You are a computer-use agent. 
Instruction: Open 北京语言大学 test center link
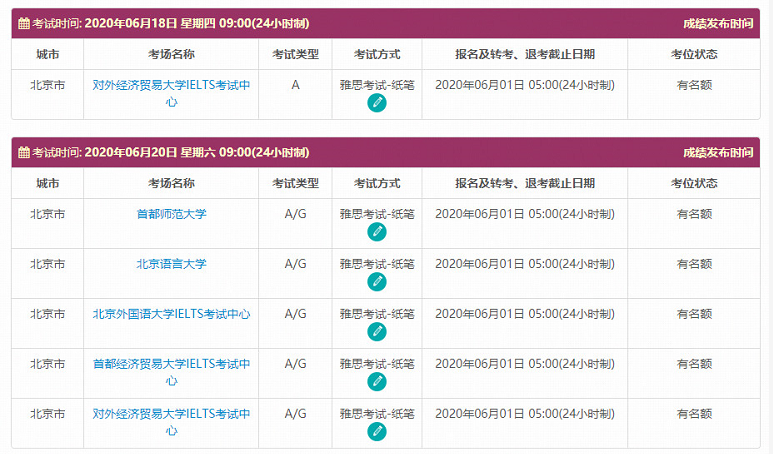(171, 264)
